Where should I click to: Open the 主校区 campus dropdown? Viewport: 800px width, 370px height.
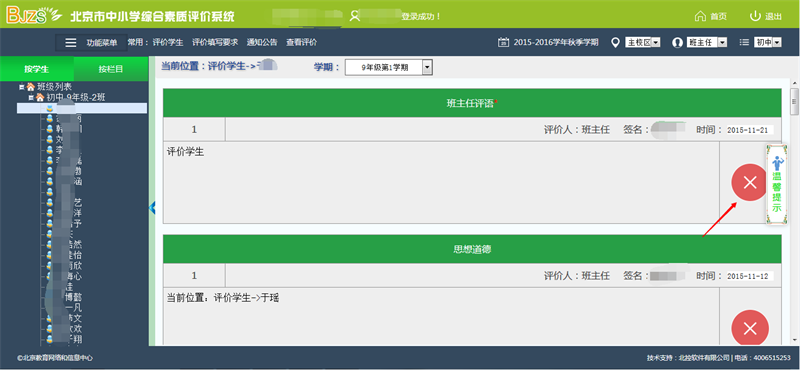pyautogui.click(x=643, y=43)
